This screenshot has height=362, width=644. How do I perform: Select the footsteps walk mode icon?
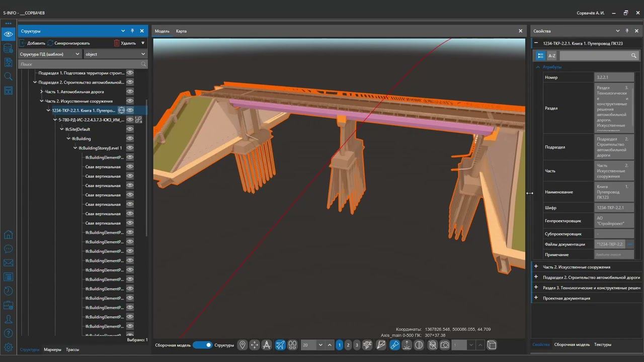(292, 345)
